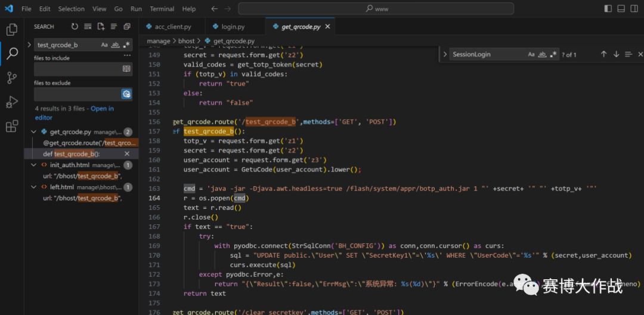Open the Help menu
Screen dimensions: 644x315
[189, 8]
